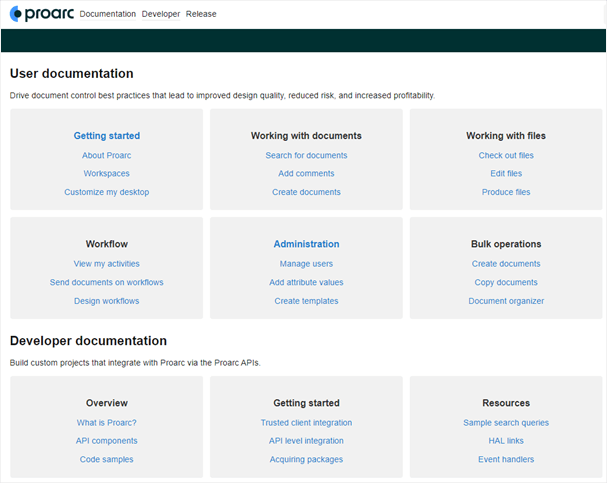The height and width of the screenshot is (483, 607).
Task: Open the user Getting started heading link
Action: 107,136
